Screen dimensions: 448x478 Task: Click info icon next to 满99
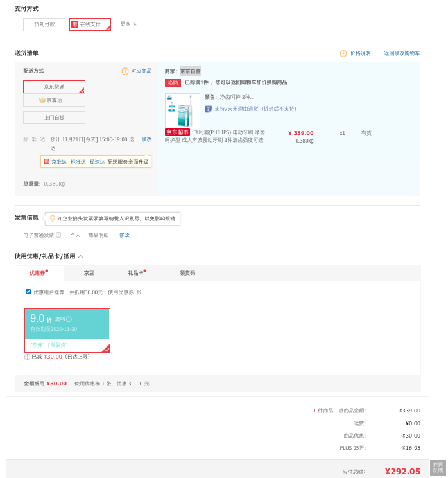point(69,319)
